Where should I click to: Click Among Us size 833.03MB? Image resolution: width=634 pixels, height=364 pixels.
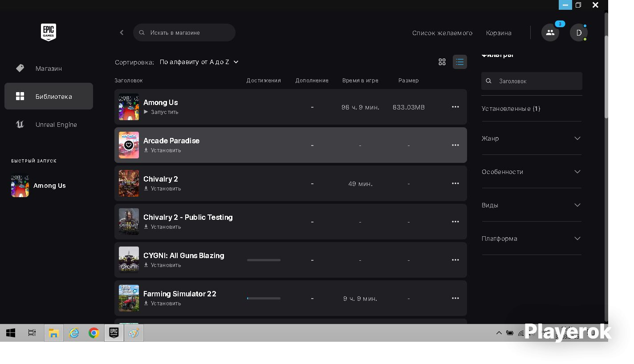pos(409,107)
